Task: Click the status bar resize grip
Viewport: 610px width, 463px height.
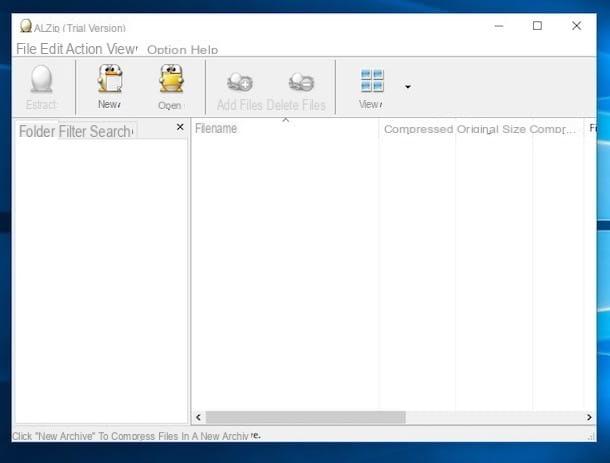Action: pyautogui.click(x=591, y=437)
